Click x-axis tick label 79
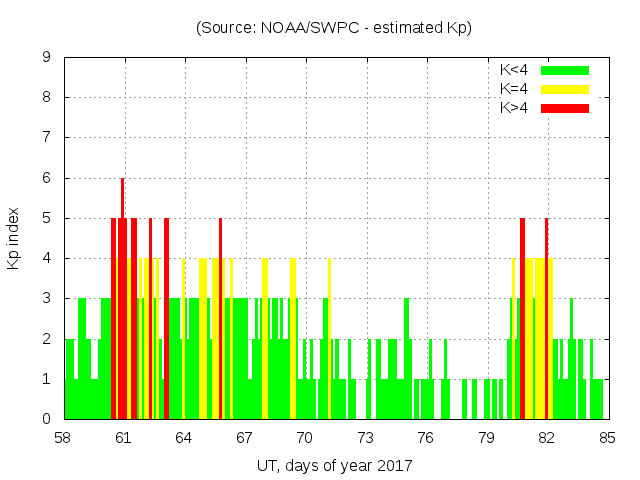Viewport: 640px width, 480px height. coord(486,438)
